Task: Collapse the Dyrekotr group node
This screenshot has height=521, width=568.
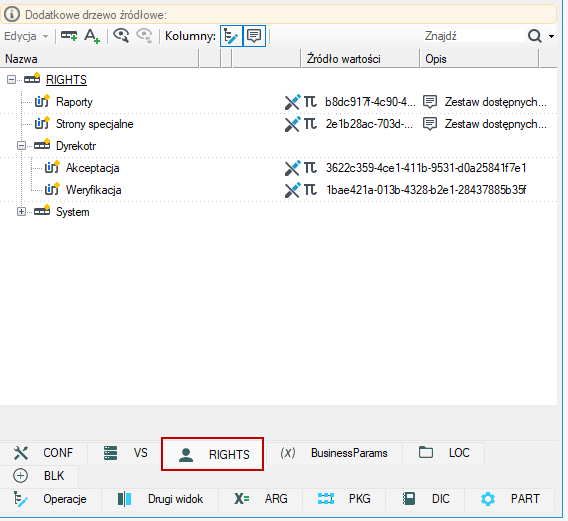Action: [21, 146]
